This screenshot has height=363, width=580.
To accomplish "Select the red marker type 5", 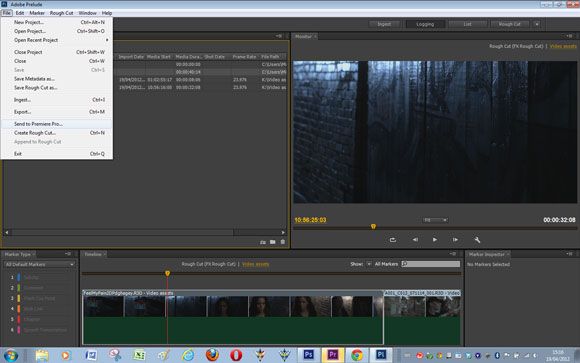I will (19, 319).
